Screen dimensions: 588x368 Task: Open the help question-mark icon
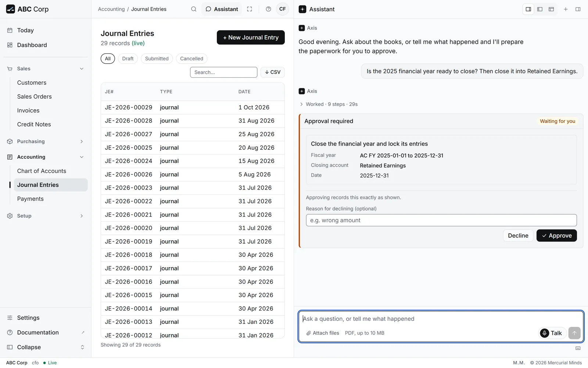(x=268, y=9)
